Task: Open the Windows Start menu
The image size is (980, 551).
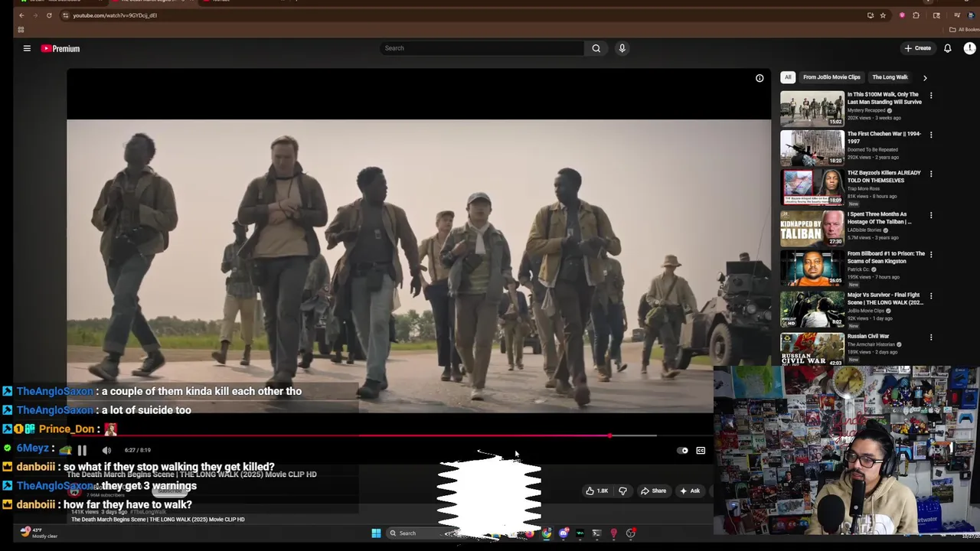Action: click(x=376, y=533)
